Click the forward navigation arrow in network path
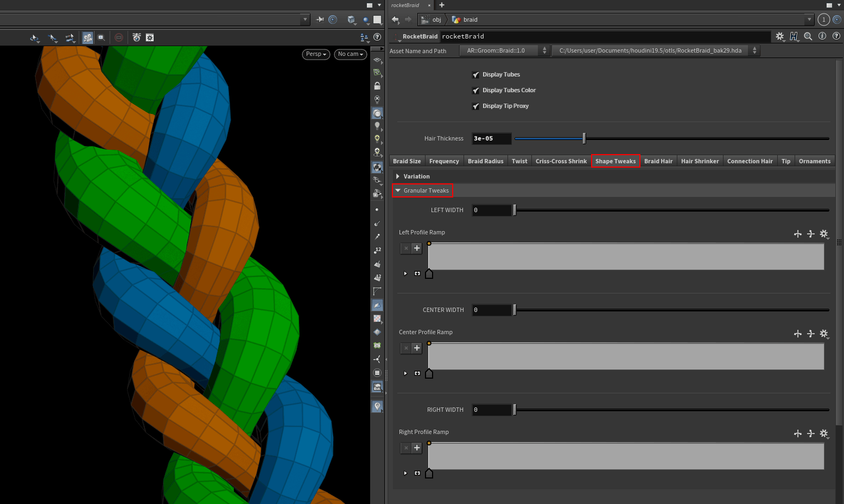The image size is (844, 504). (x=408, y=20)
